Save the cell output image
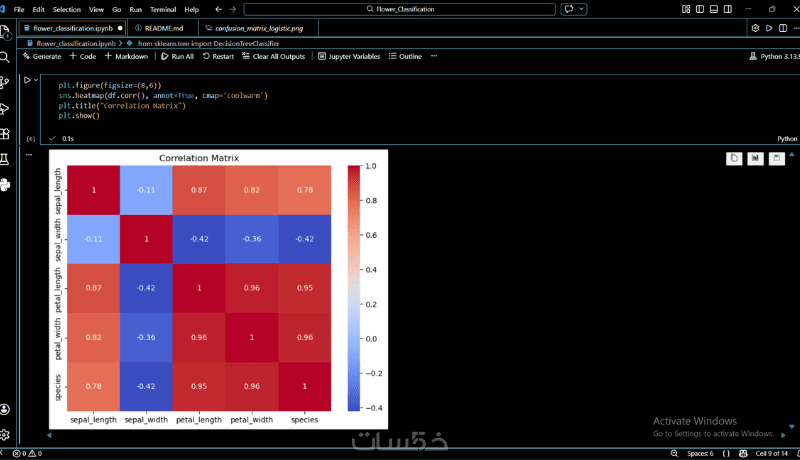 pos(777,158)
